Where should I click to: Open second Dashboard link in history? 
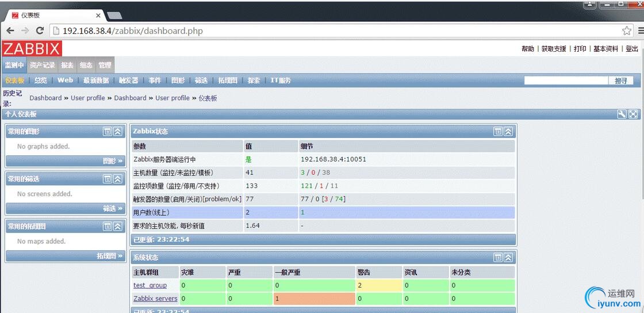point(130,98)
